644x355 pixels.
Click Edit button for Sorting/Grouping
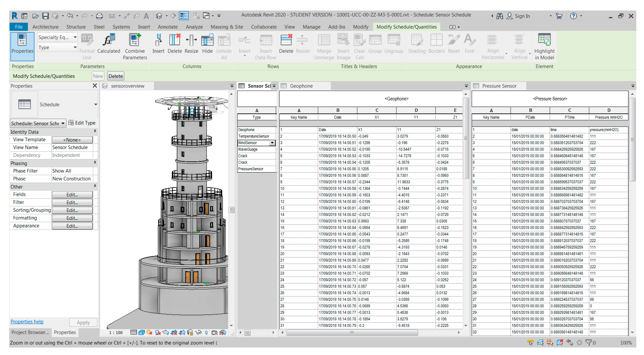72,210
